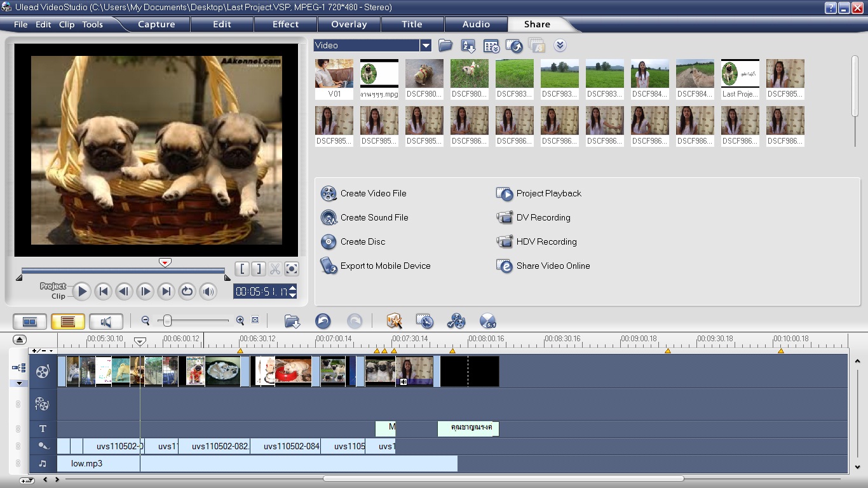Open the File menu
The image size is (868, 488).
point(21,25)
